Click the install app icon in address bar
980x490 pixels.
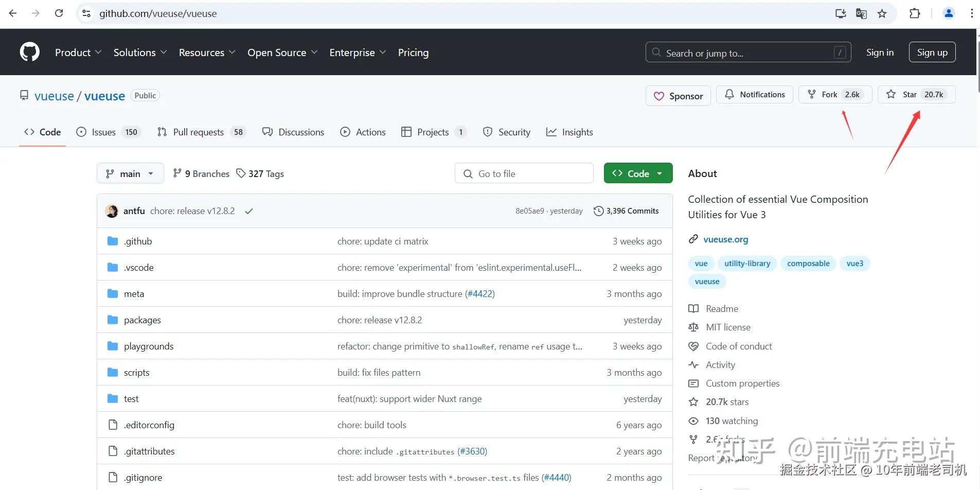pyautogui.click(x=841, y=13)
